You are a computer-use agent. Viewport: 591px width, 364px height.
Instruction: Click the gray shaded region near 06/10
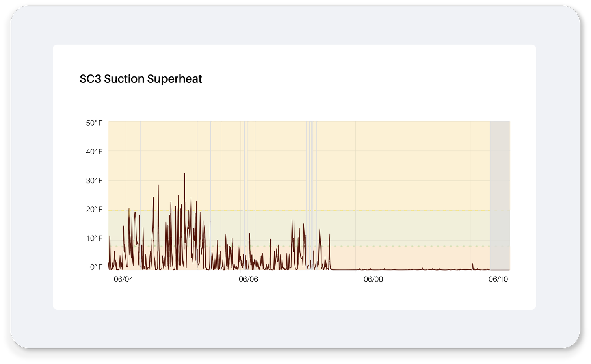tap(500, 177)
